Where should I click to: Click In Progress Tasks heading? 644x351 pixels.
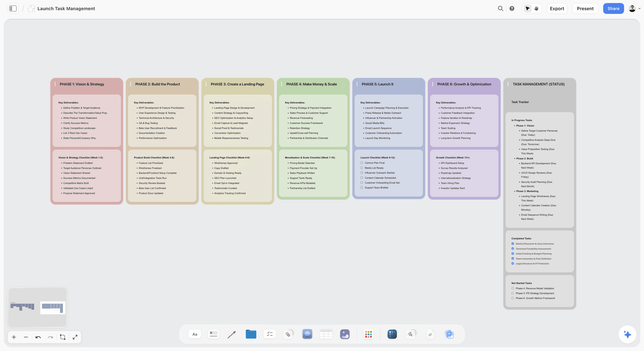point(522,120)
